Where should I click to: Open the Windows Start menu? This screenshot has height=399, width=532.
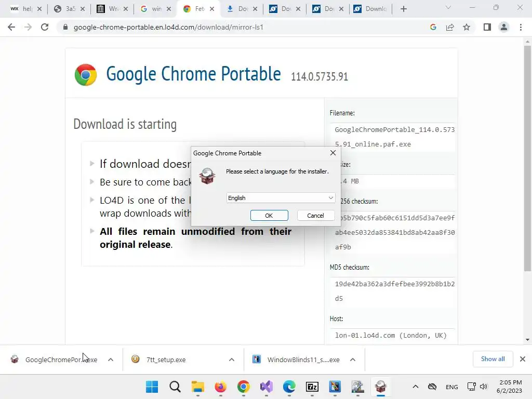click(x=152, y=387)
